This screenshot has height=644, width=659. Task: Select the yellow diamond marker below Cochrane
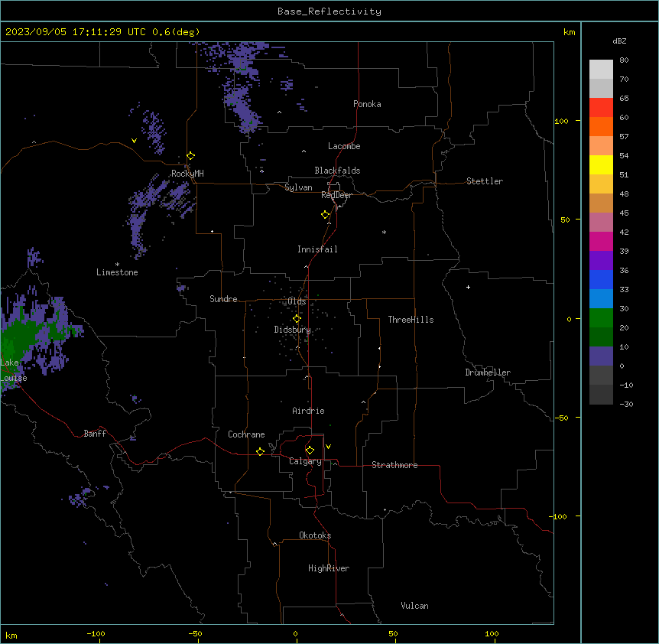(x=260, y=451)
